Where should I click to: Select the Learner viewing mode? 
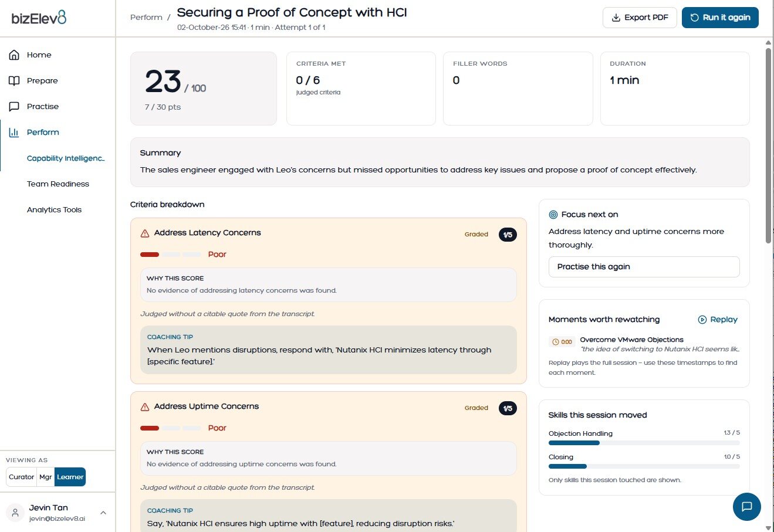70,477
